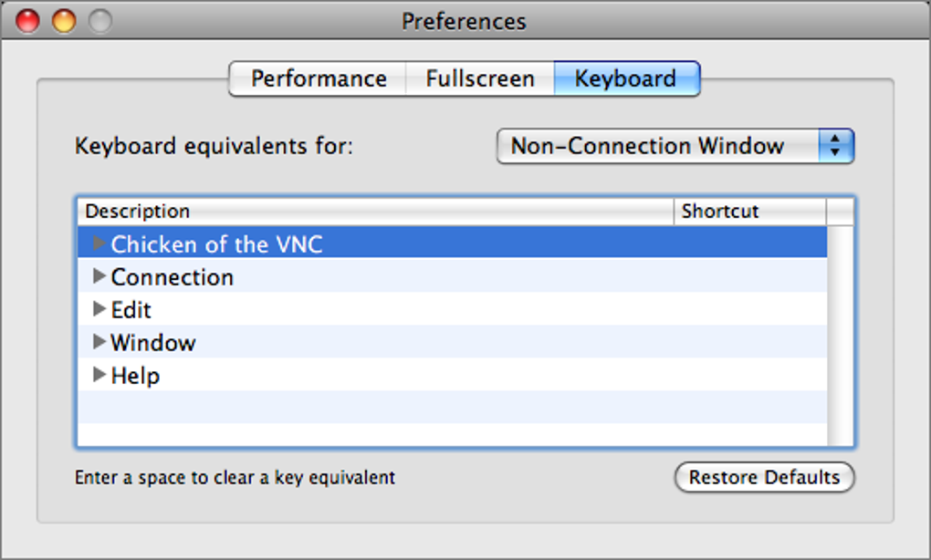Close the Preferences window with red button

click(x=28, y=21)
